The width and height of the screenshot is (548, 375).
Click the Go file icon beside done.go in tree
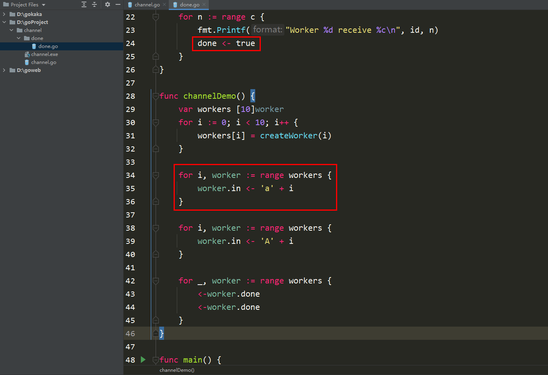coord(34,46)
